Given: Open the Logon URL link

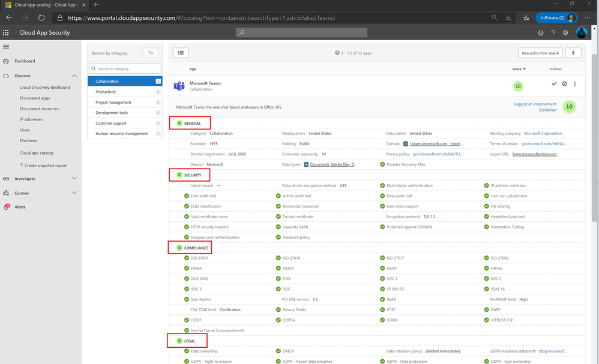Looking at the screenshot, I should pos(534,154).
